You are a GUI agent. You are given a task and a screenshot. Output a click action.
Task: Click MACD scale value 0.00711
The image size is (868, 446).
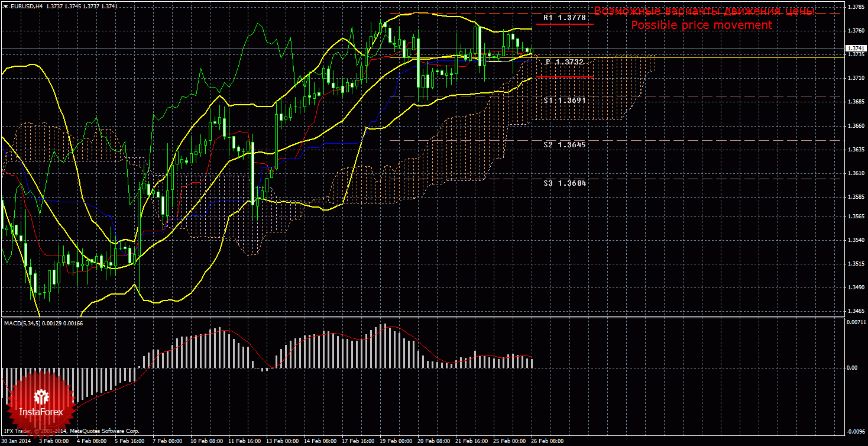[x=856, y=322]
